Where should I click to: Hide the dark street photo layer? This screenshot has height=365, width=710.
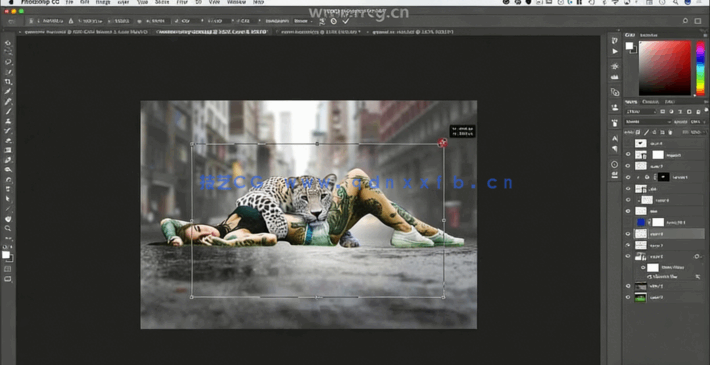tap(628, 286)
